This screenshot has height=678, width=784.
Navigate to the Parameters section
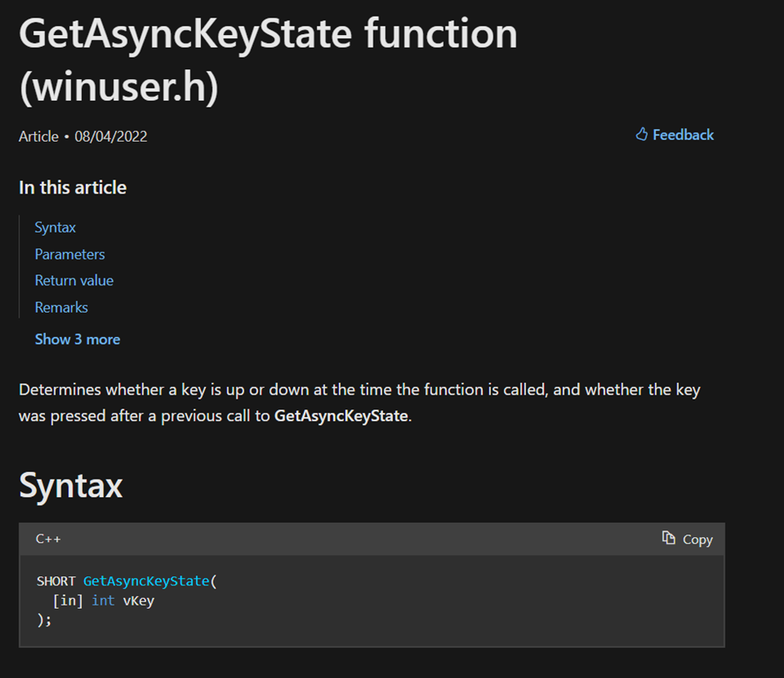click(x=69, y=254)
